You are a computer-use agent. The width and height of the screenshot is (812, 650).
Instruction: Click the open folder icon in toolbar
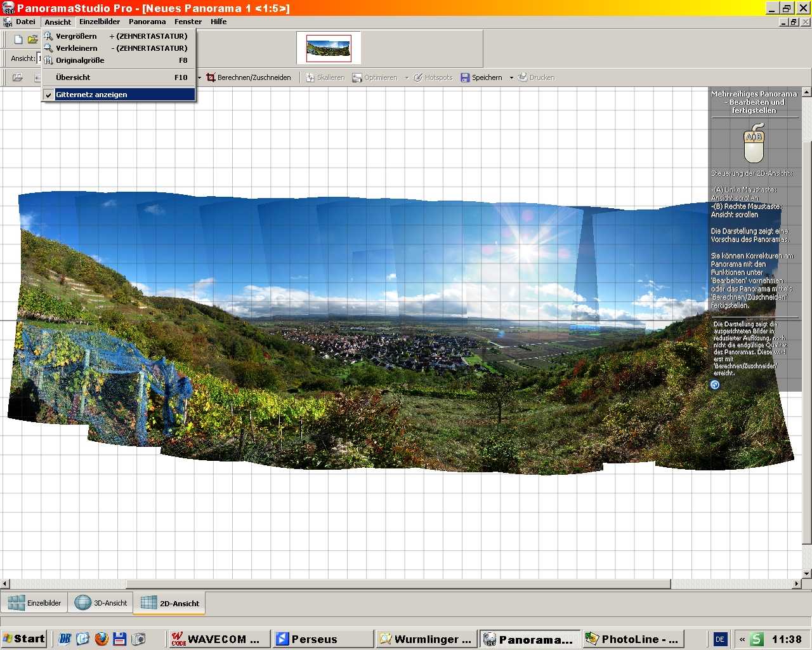point(32,39)
